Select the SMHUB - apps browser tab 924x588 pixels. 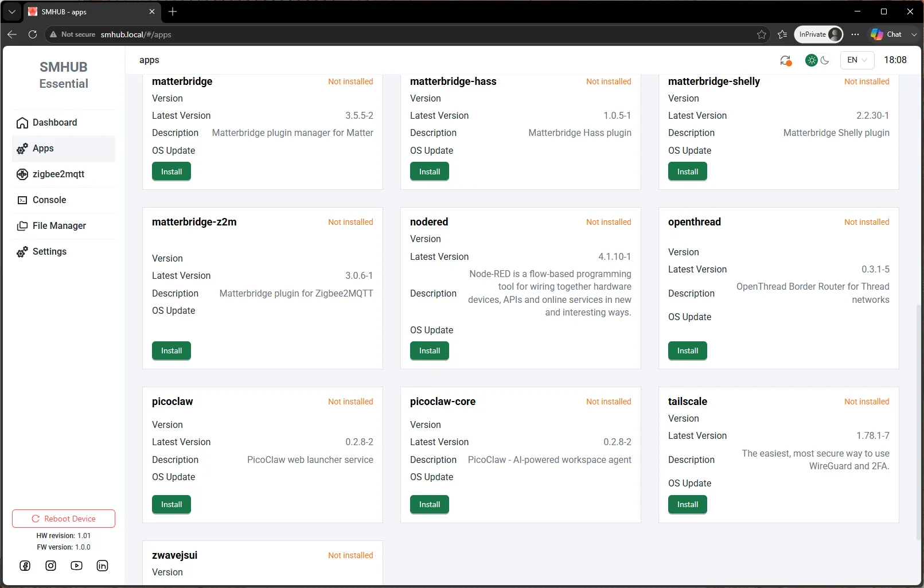92,11
